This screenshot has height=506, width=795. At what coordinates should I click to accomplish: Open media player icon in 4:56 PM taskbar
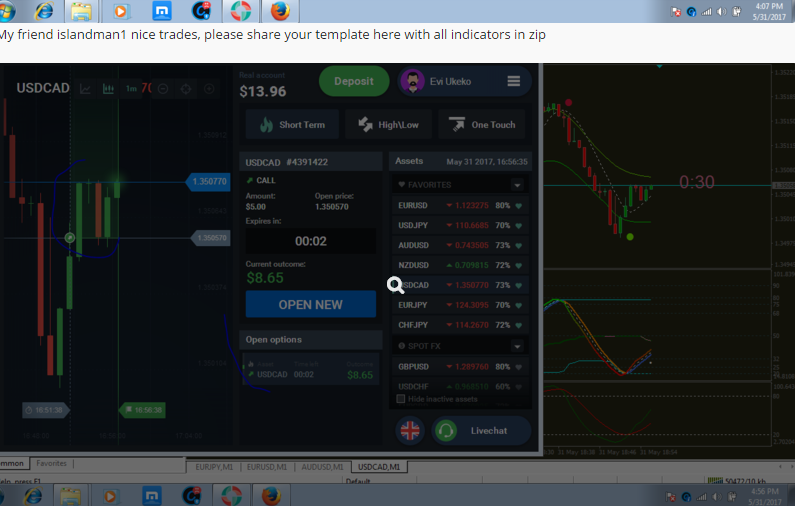click(110, 496)
